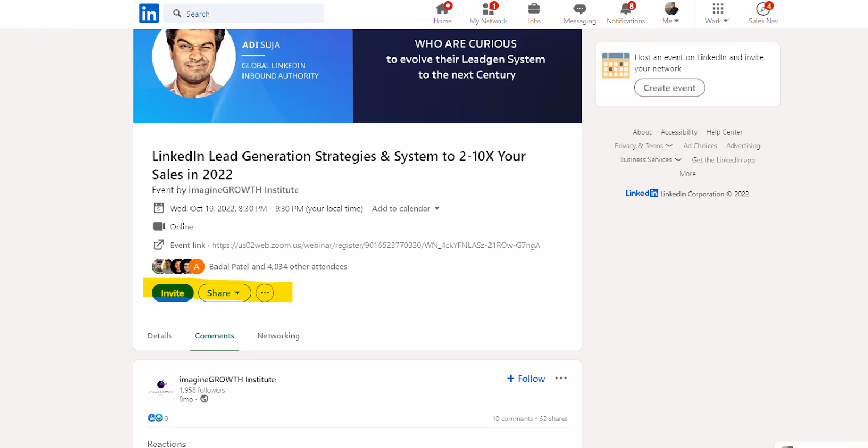Click the search magnifier icon
Screen dimensions: 868x448
(x=177, y=14)
